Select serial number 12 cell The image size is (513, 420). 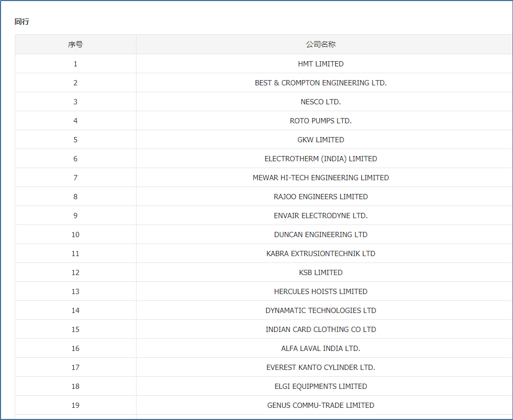pyautogui.click(x=75, y=272)
